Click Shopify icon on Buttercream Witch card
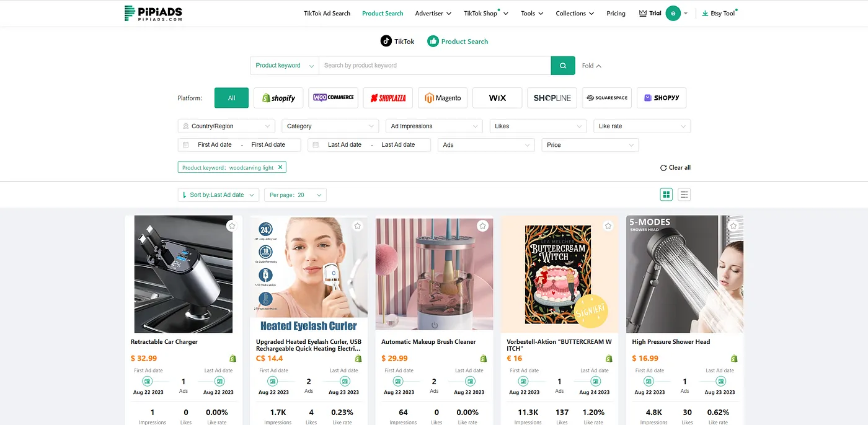 [609, 359]
